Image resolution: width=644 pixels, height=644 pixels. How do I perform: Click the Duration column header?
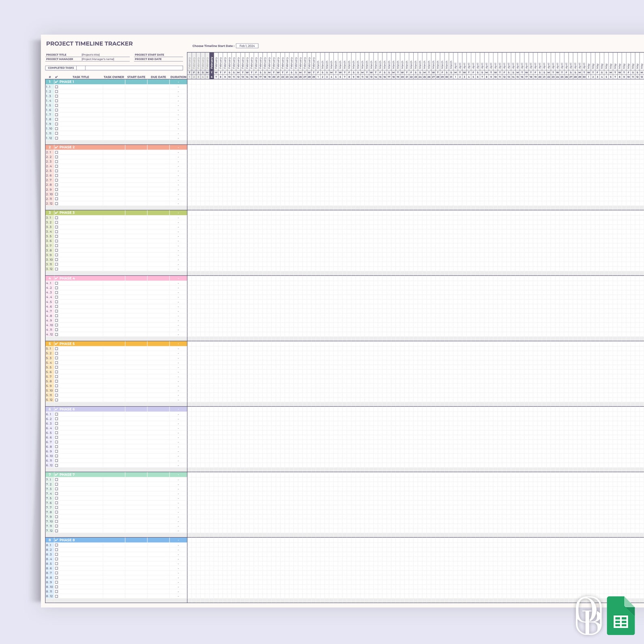click(178, 77)
